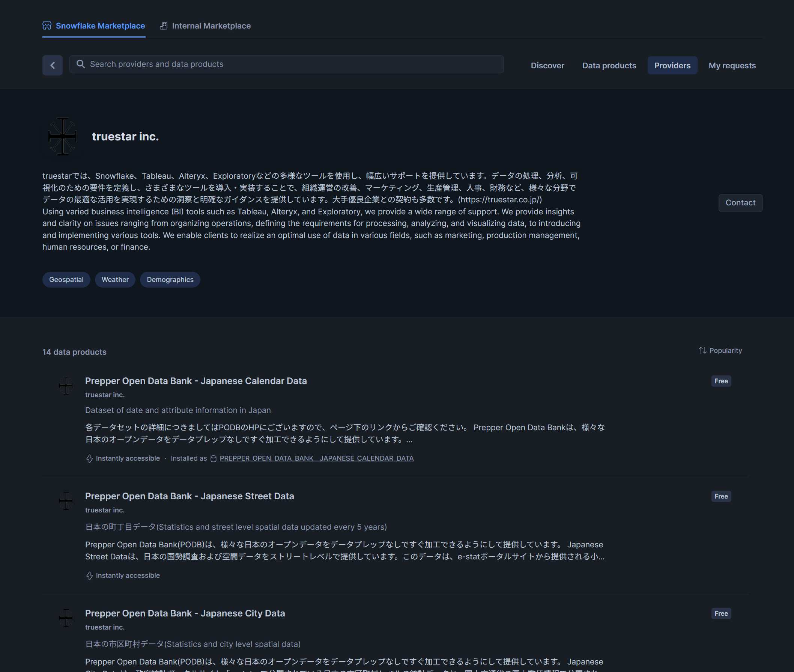Click the Free badge on Japanese City Data

click(x=721, y=613)
